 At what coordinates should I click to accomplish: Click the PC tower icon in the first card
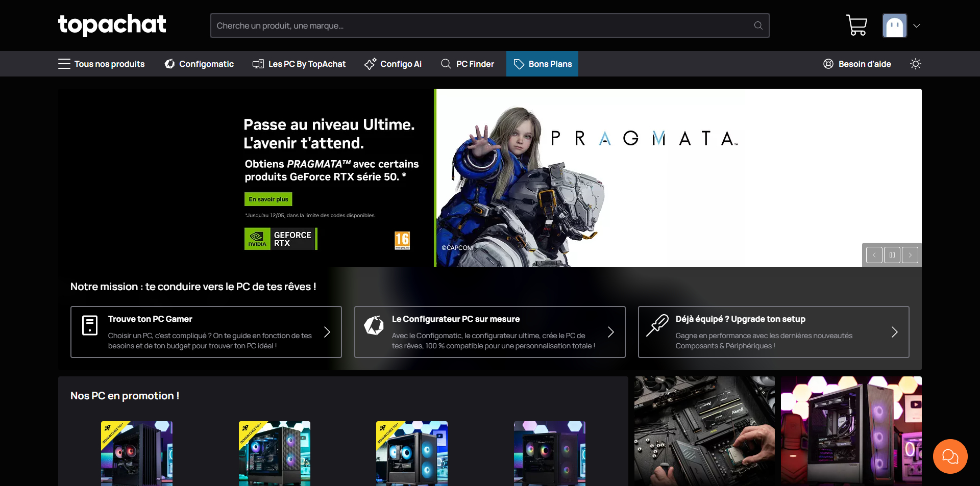[x=90, y=325]
